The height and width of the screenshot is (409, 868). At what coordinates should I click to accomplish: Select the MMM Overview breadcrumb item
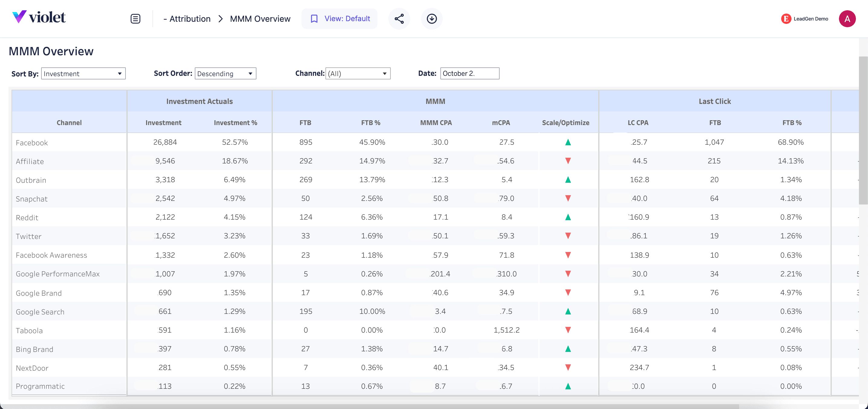[x=260, y=19]
